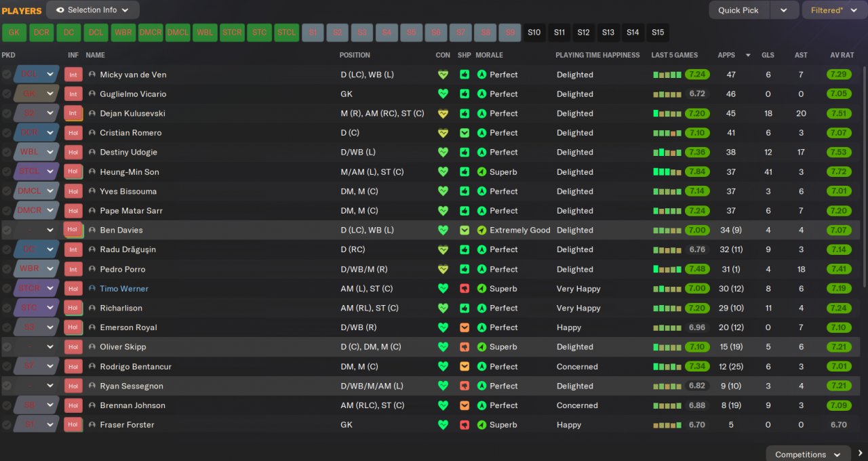Open Timo Werner's player profile link

pyautogui.click(x=124, y=289)
